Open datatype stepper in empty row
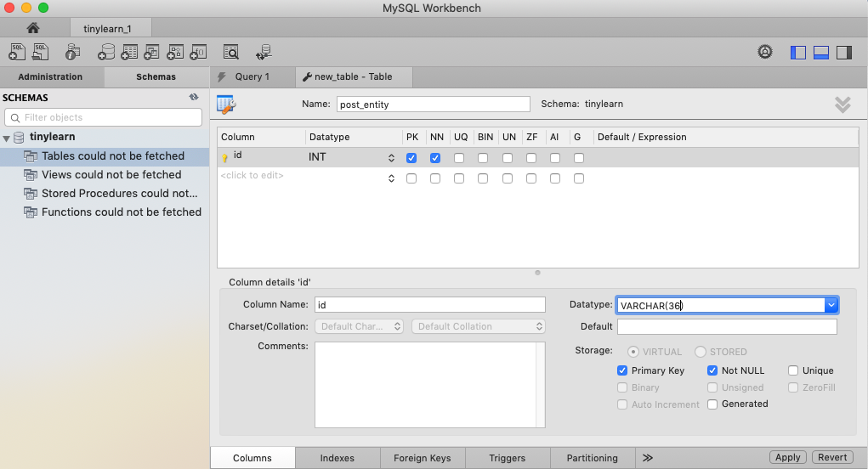 [x=391, y=178]
